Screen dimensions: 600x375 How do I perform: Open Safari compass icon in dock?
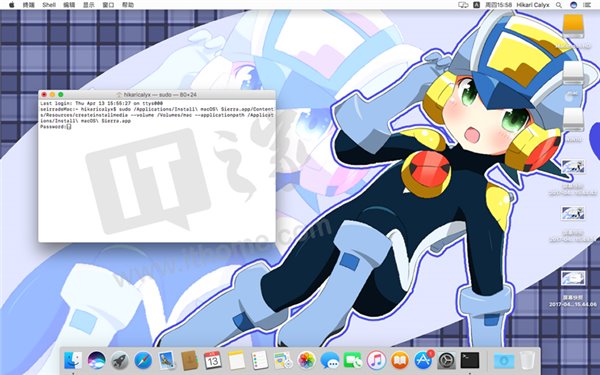point(143,360)
